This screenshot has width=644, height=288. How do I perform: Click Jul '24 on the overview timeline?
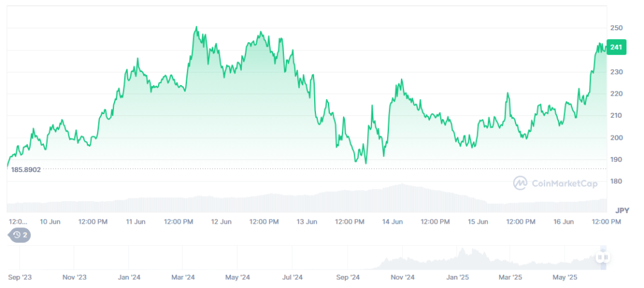[293, 277]
